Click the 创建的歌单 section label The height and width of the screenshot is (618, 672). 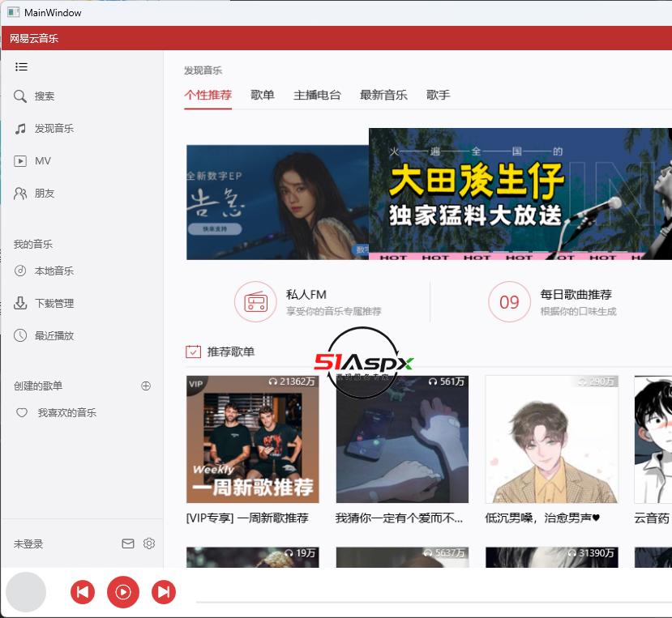(38, 386)
